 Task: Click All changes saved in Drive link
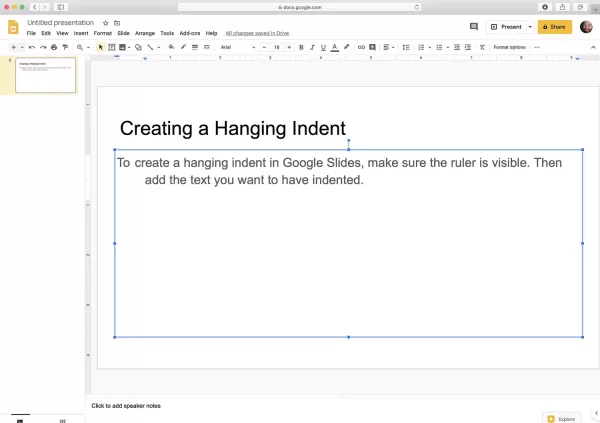(257, 33)
